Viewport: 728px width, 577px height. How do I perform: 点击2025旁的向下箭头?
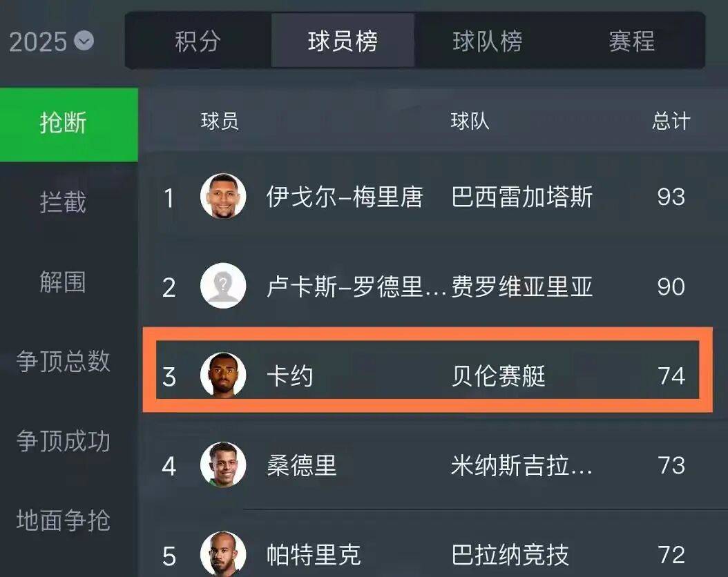pos(84,41)
